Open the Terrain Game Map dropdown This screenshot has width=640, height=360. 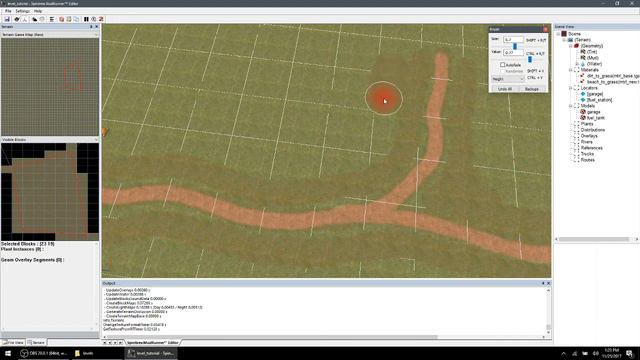coord(96,35)
